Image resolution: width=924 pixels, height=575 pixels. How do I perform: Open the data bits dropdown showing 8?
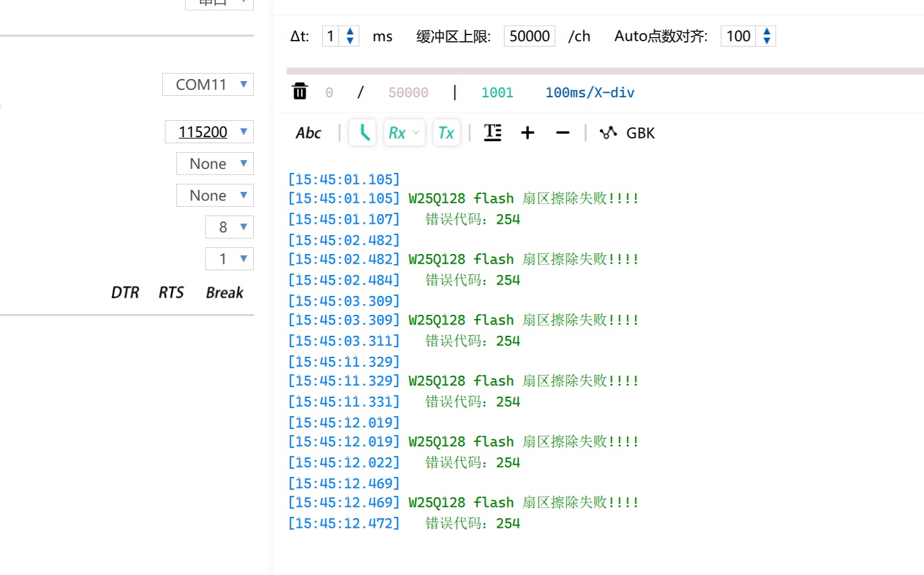[x=230, y=227]
